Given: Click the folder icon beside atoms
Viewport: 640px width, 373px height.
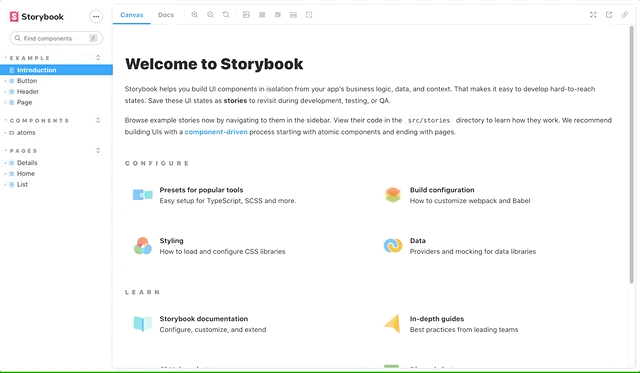Looking at the screenshot, I should 11,133.
